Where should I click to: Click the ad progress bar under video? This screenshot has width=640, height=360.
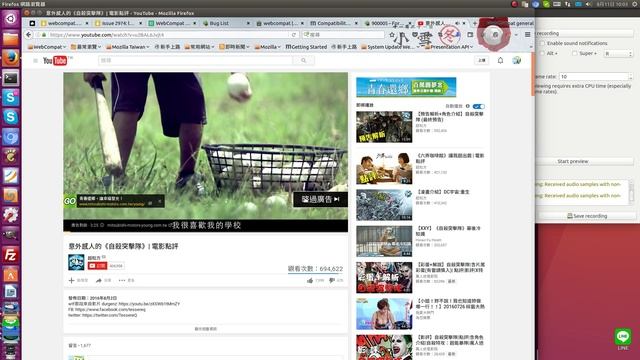[205, 232]
